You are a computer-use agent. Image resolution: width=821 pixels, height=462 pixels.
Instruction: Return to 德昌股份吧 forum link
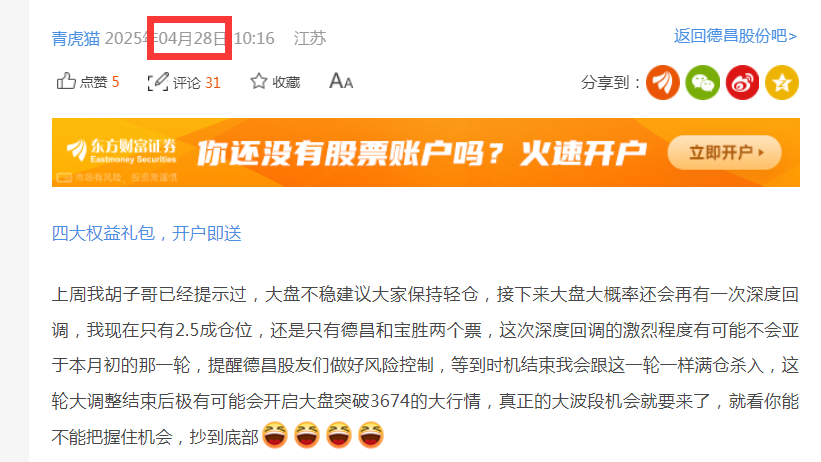pyautogui.click(x=735, y=36)
